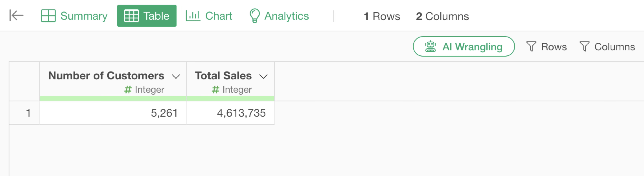Click the Chart bar graph icon
Image resolution: width=644 pixels, height=176 pixels.
(x=193, y=16)
